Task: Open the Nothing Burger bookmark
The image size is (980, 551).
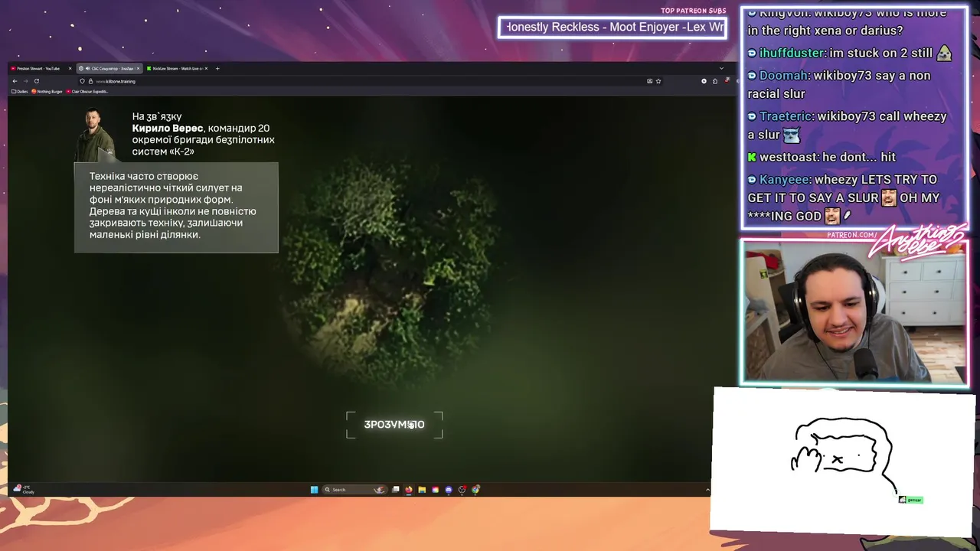Action: click(x=47, y=91)
